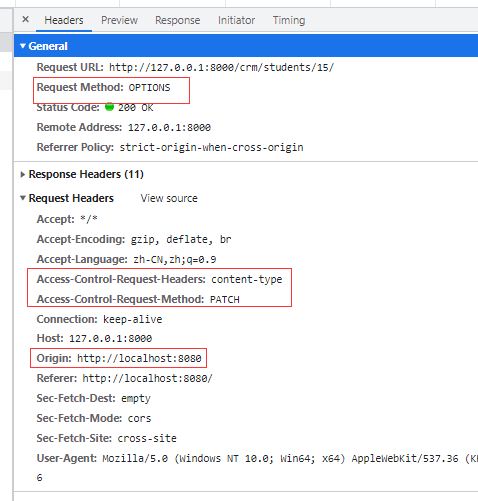Select the Request URL value
The image size is (478, 501).
221,67
